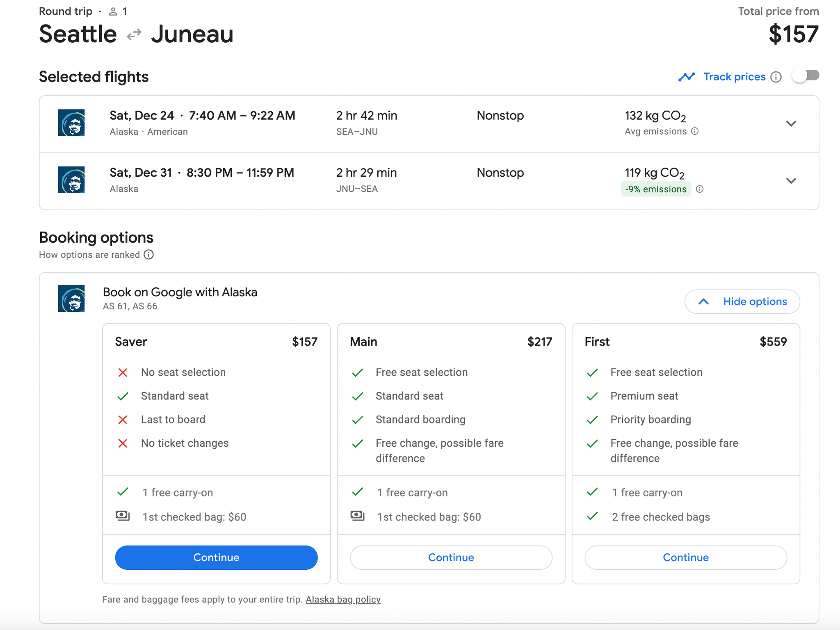This screenshot has height=630, width=840.
Task: Open the How options are ranked info icon
Action: [148, 255]
